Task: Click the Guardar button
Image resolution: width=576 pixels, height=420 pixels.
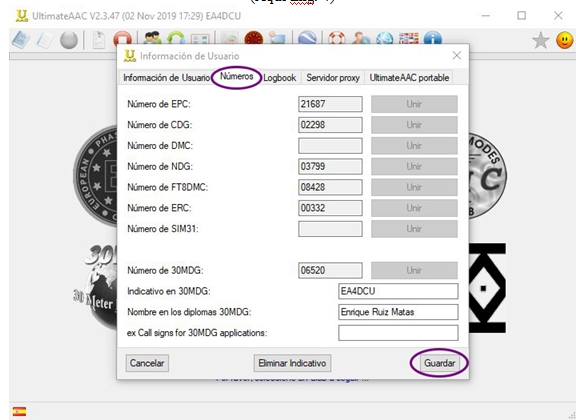Action: (x=439, y=363)
